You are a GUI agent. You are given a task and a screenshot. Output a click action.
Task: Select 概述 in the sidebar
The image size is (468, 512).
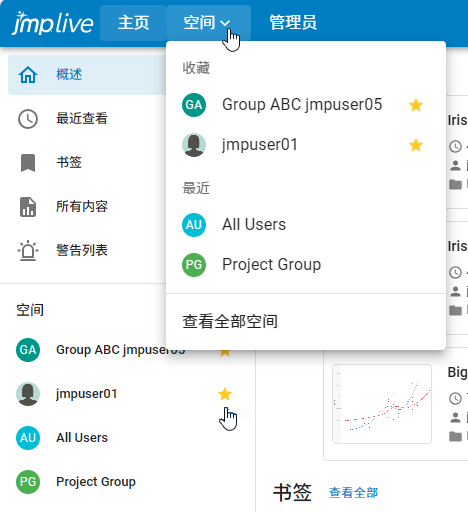click(x=87, y=75)
